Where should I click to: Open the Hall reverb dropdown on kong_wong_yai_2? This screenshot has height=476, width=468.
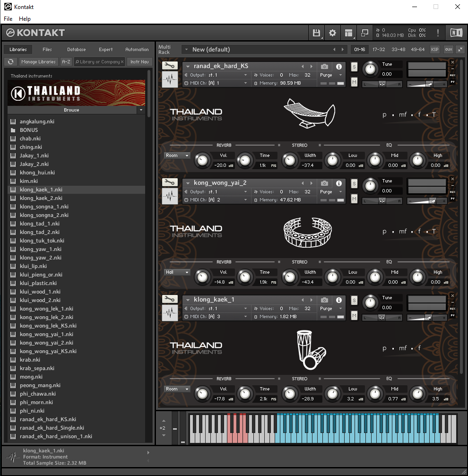click(x=177, y=272)
